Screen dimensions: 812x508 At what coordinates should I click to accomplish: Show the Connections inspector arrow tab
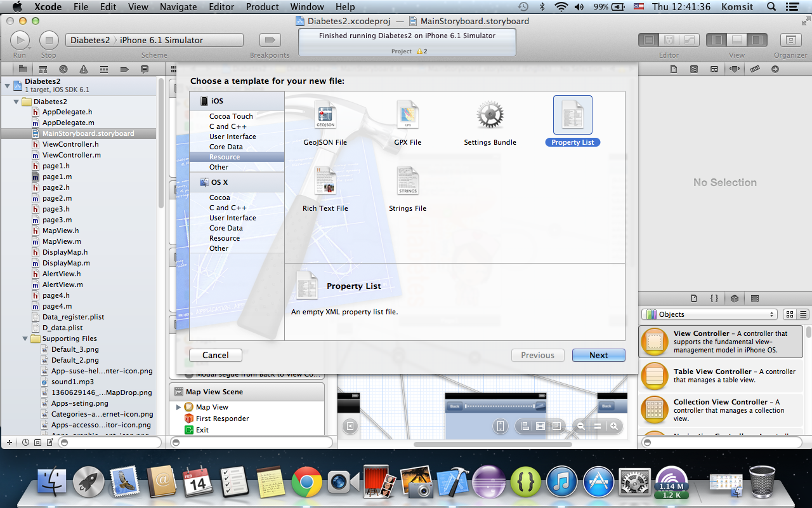(x=775, y=69)
